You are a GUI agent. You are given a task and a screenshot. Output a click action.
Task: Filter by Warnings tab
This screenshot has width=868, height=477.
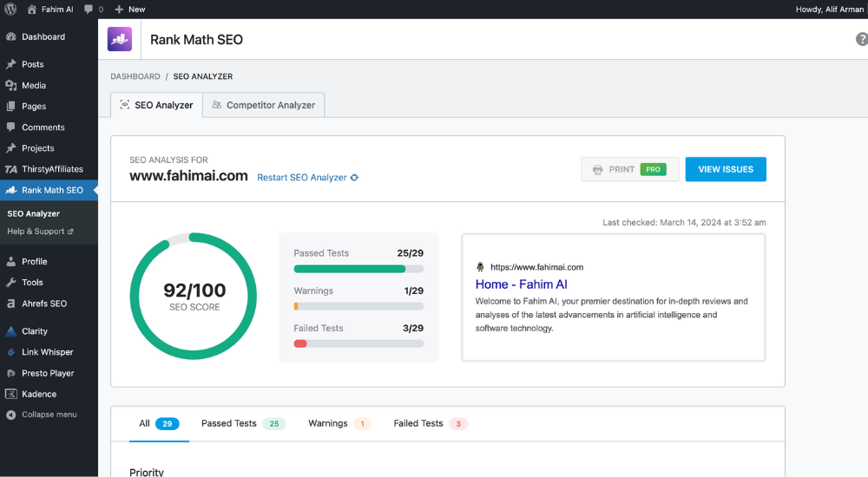pyautogui.click(x=339, y=424)
